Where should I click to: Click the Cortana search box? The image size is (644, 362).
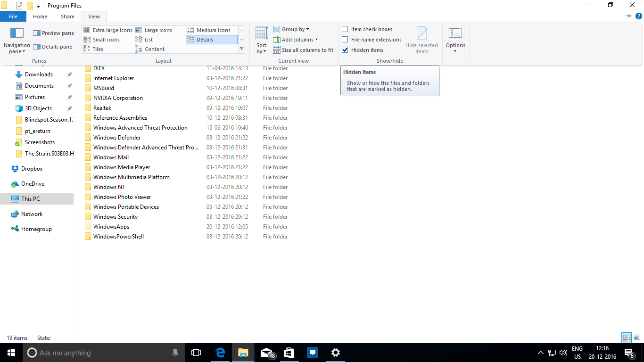(x=103, y=353)
